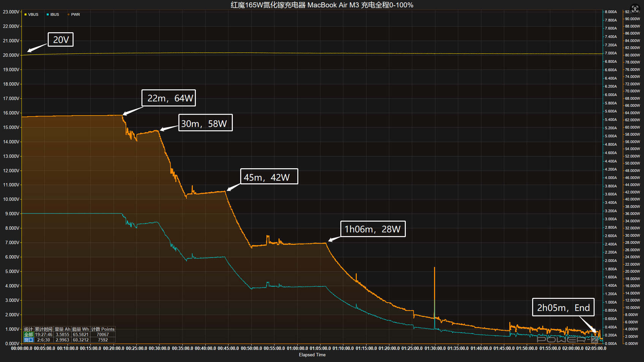644x362 pixels.
Task: Click the 能量 Wh column header
Action: 80,329
